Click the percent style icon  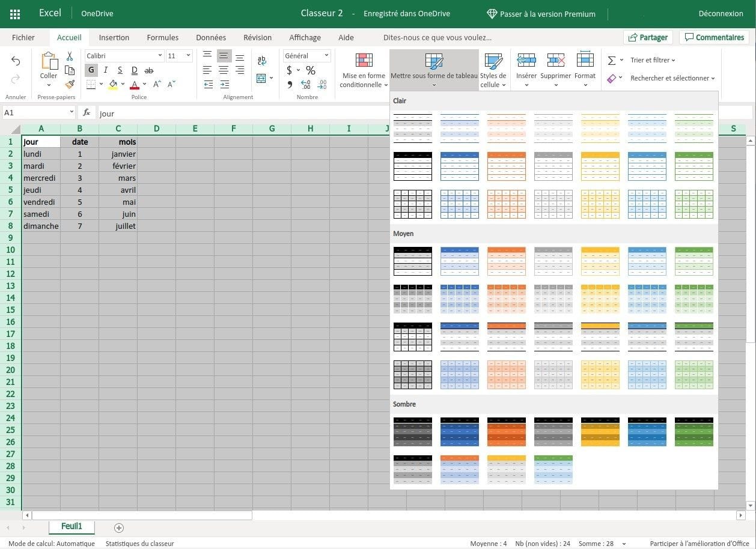[311, 70]
